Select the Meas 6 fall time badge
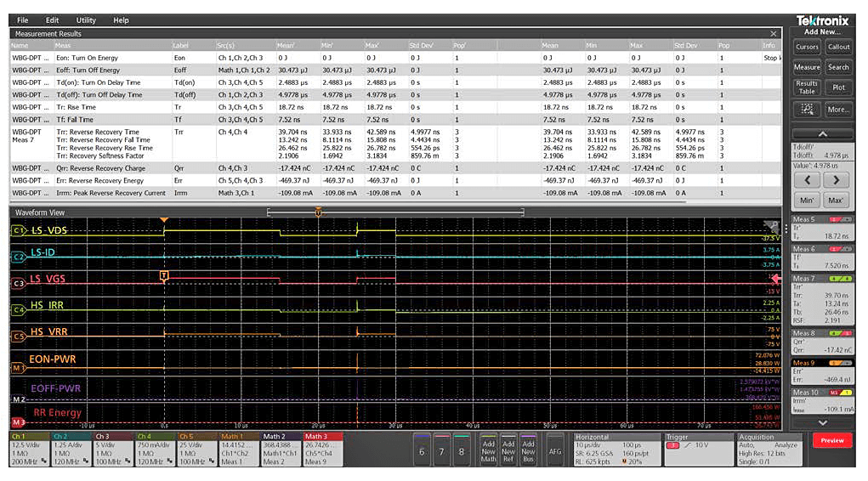Screen dimensions: 868x481 coord(823,257)
